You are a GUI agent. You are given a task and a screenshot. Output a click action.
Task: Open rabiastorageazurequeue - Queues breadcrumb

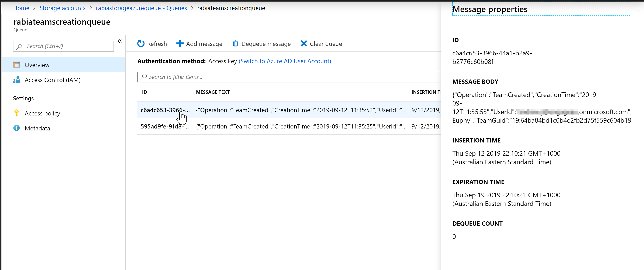click(x=141, y=8)
